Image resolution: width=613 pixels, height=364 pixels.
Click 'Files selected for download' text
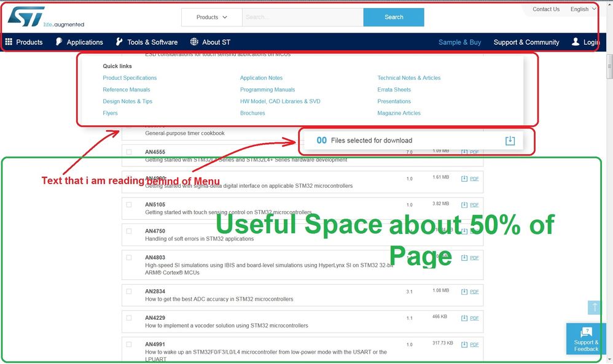tap(372, 141)
